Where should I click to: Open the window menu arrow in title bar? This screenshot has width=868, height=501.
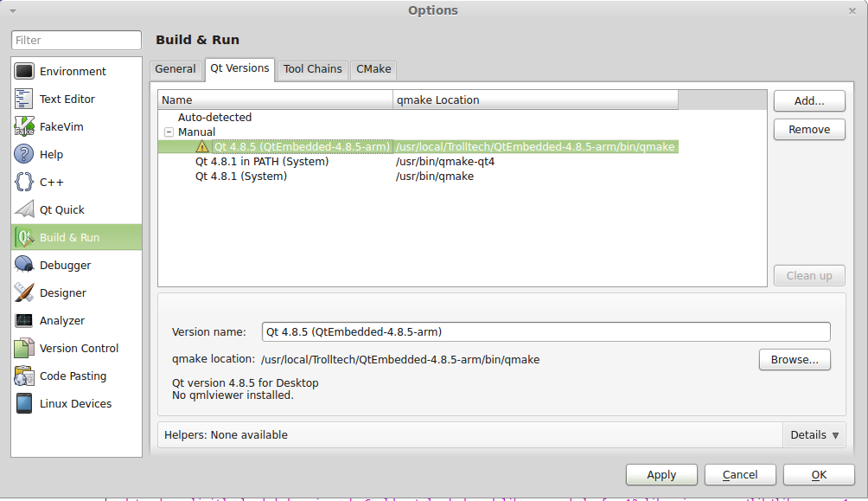point(13,10)
